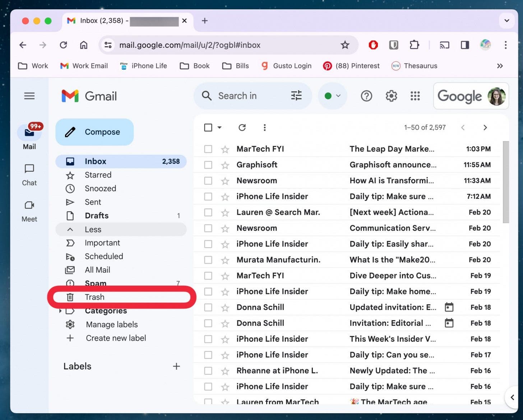Image resolution: width=523 pixels, height=420 pixels.
Task: Open the Chrome side panel icon
Action: (x=465, y=45)
